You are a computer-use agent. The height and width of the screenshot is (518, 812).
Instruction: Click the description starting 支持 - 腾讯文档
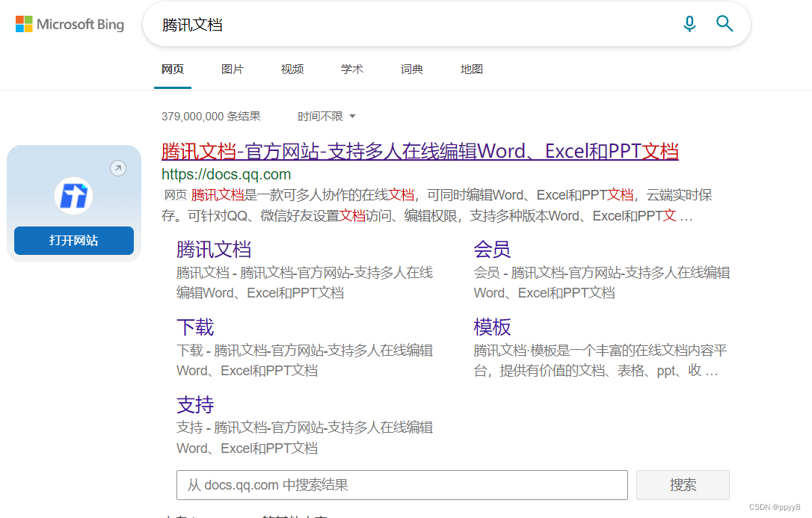point(304,438)
